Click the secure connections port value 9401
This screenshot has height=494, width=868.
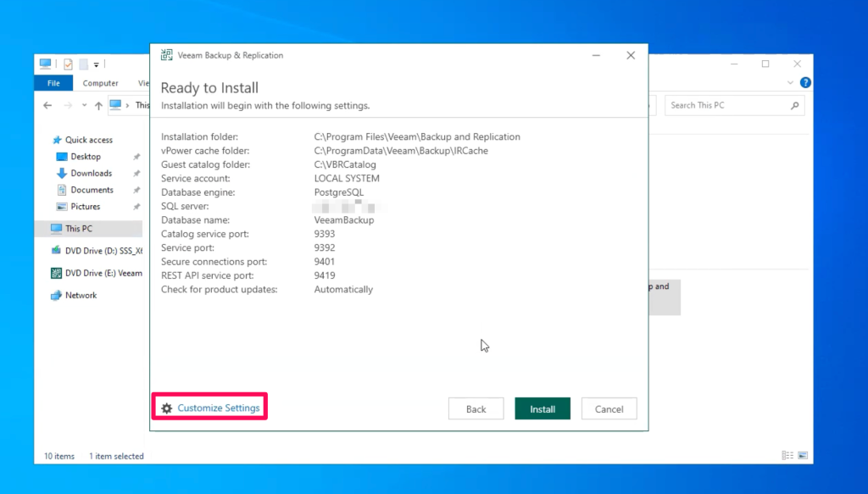325,261
